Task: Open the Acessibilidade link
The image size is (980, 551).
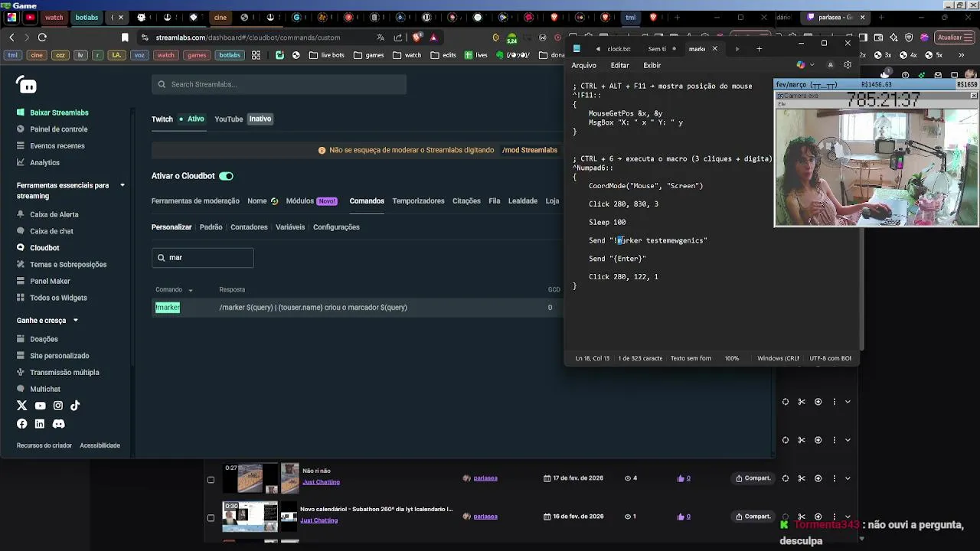Action: pos(100,445)
